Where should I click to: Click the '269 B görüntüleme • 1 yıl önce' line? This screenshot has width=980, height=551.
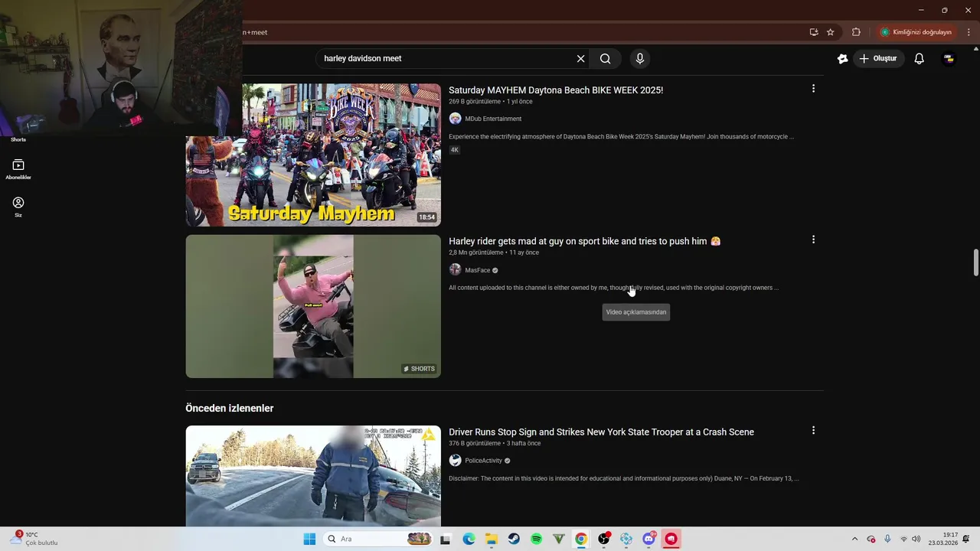490,102
